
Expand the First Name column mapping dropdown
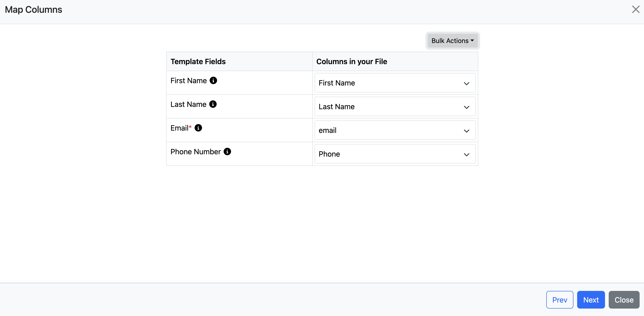[395, 83]
